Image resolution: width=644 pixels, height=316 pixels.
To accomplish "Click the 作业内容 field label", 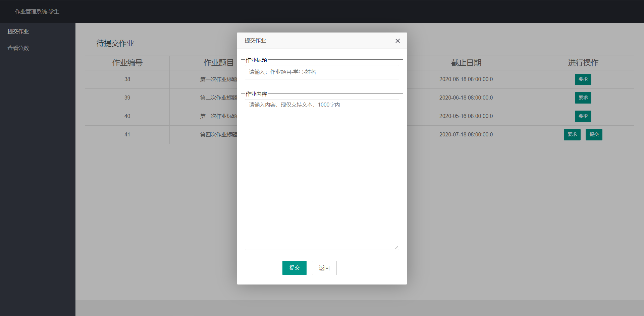I will click(x=256, y=94).
